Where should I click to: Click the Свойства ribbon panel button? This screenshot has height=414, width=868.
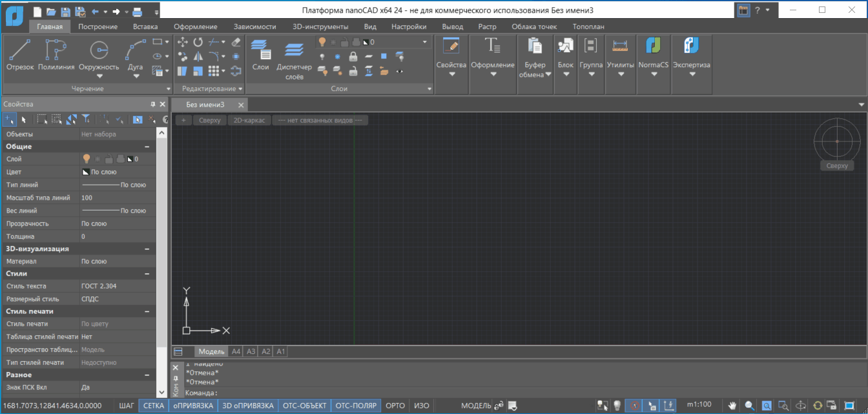point(451,56)
